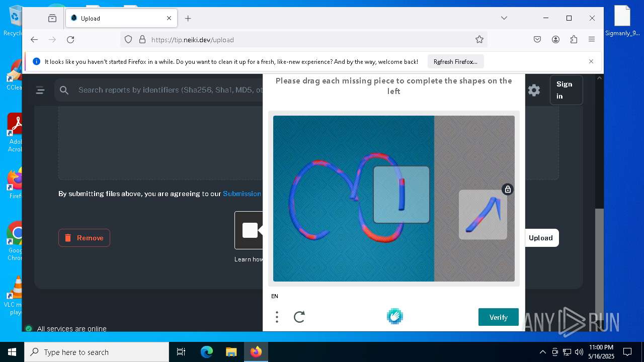Open Firefox account icon
The image size is (644, 362).
pyautogui.click(x=555, y=39)
